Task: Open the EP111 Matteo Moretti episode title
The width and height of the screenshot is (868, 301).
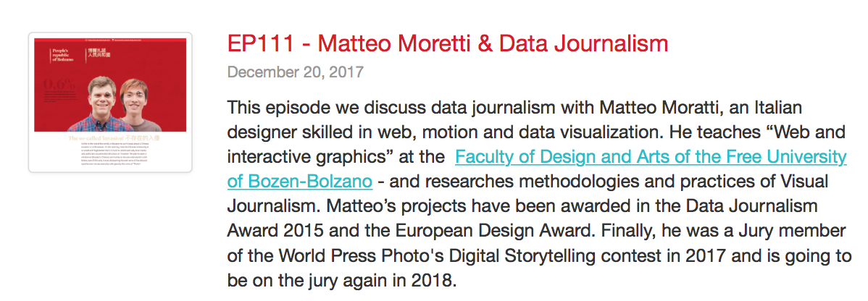Action: point(447,43)
